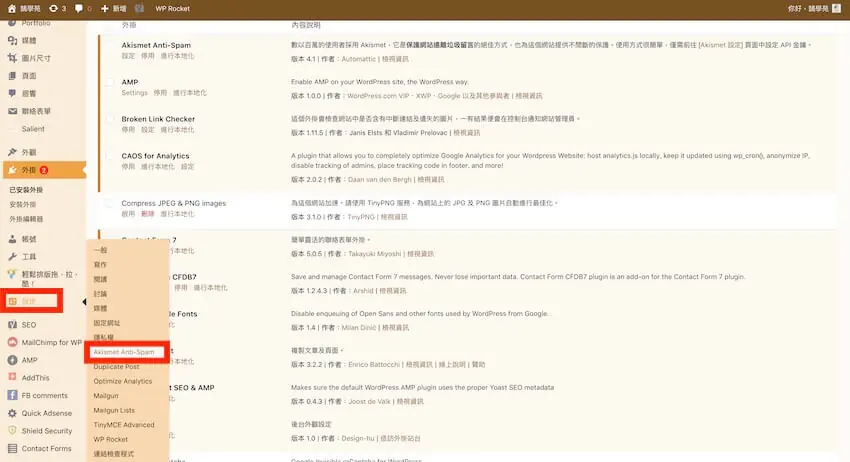Open the envelope contact form icon in sidebar
Image resolution: width=850 pixels, height=462 pixels.
click(x=12, y=111)
